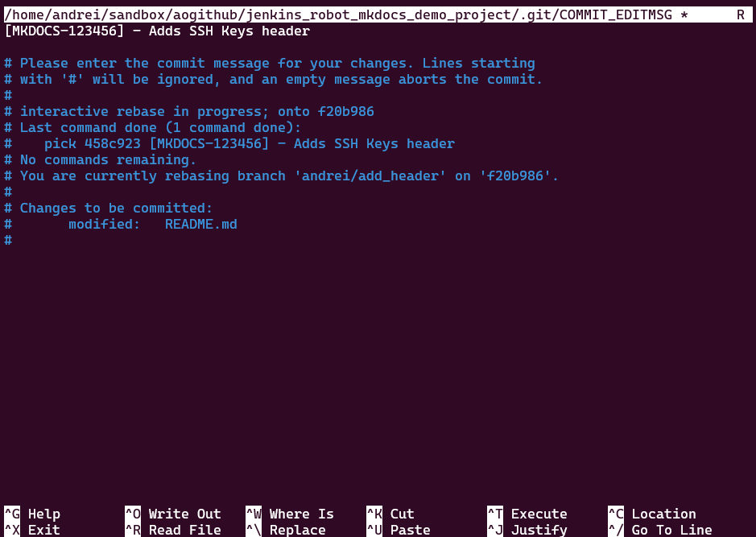756x537 pixels.
Task: Click the COMMIT_EDITMSG file path title bar
Action: coord(378,15)
